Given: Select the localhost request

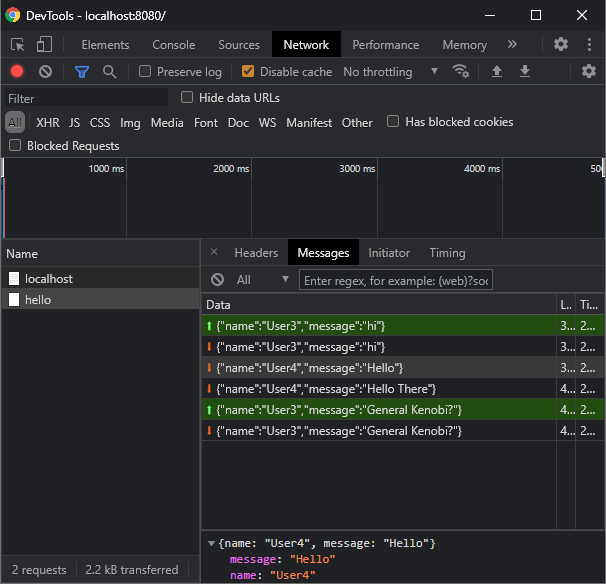Looking at the screenshot, I should 49,279.
